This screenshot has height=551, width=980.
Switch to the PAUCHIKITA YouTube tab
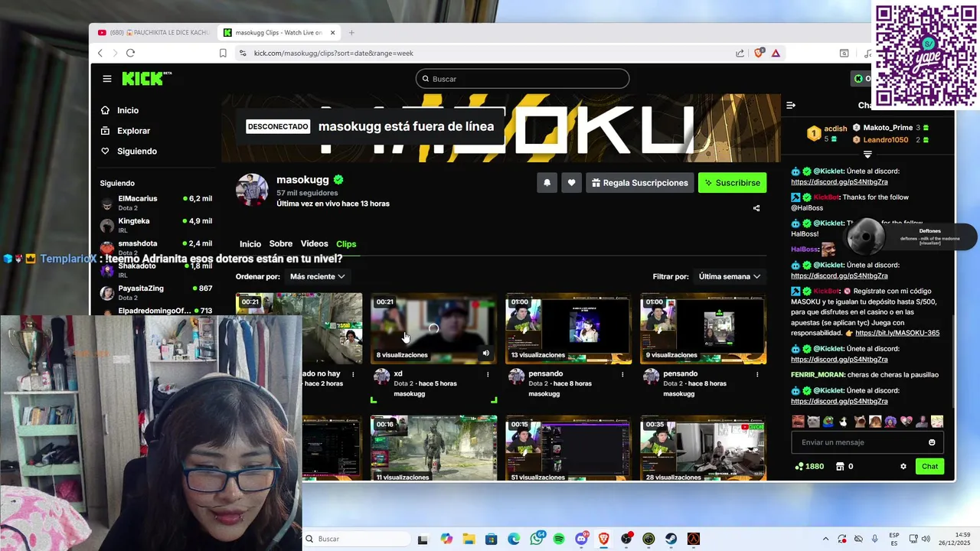point(153,33)
